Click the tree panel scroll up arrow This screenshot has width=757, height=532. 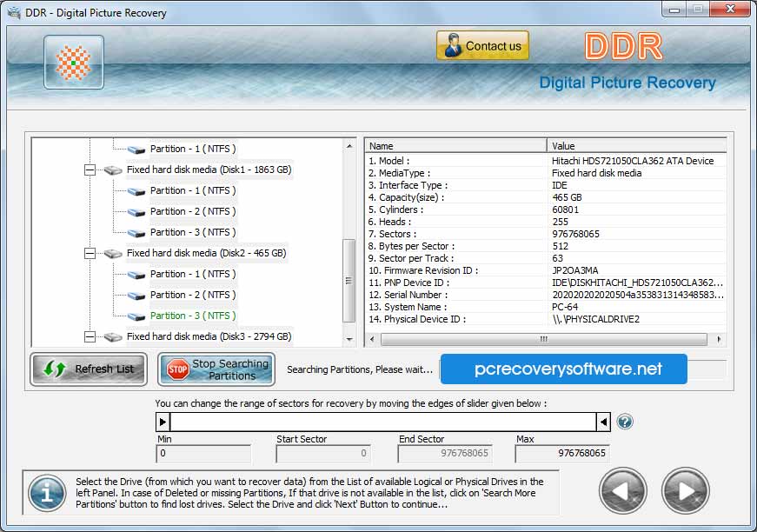click(x=349, y=146)
